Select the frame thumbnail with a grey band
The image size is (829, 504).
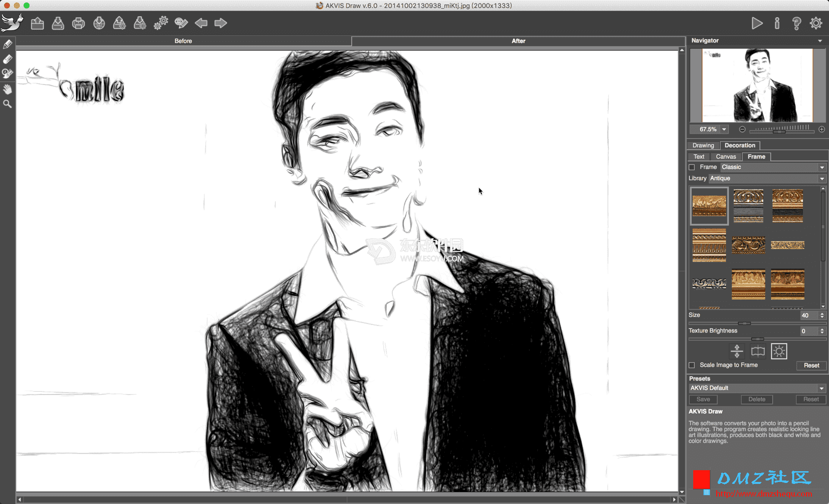748,206
